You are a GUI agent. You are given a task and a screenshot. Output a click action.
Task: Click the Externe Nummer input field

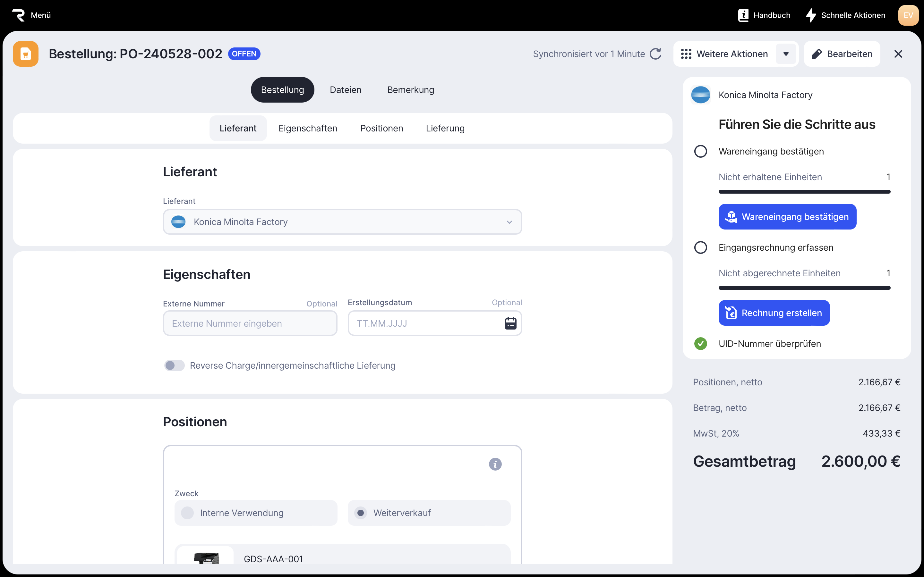tap(250, 323)
